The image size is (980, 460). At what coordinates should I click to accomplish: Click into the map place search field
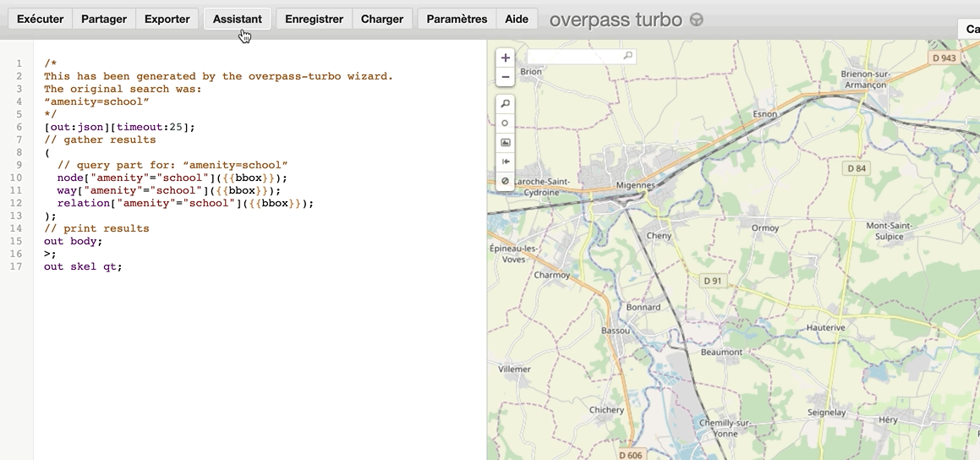(x=575, y=56)
